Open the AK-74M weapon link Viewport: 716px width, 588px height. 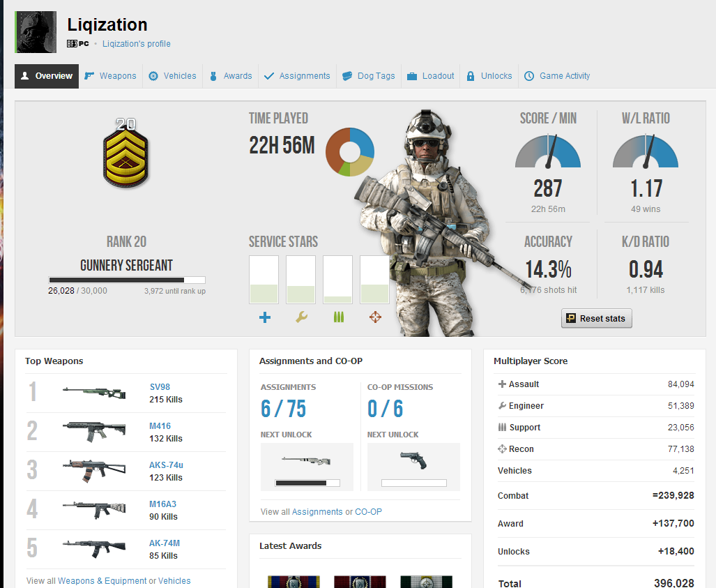coord(165,543)
